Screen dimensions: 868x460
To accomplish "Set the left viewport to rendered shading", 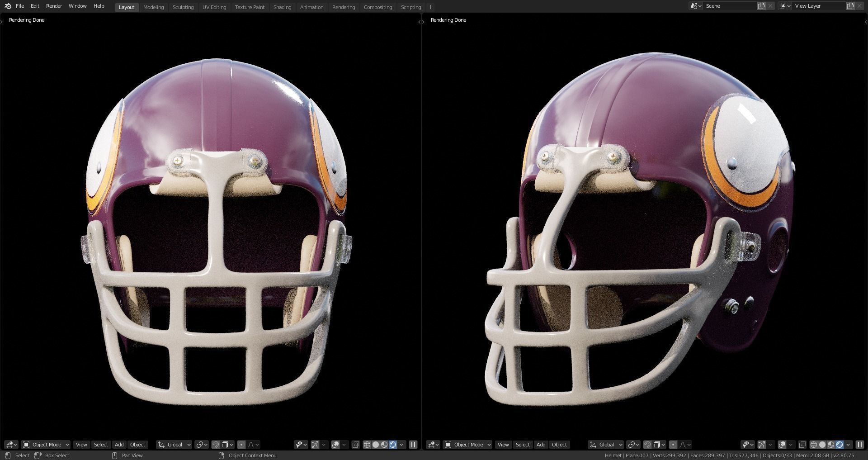I will click(x=393, y=445).
